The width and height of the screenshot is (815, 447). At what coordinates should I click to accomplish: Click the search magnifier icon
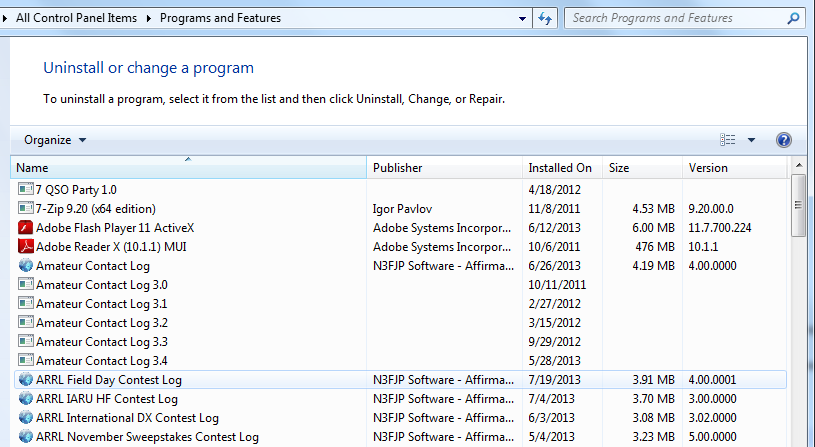(793, 18)
